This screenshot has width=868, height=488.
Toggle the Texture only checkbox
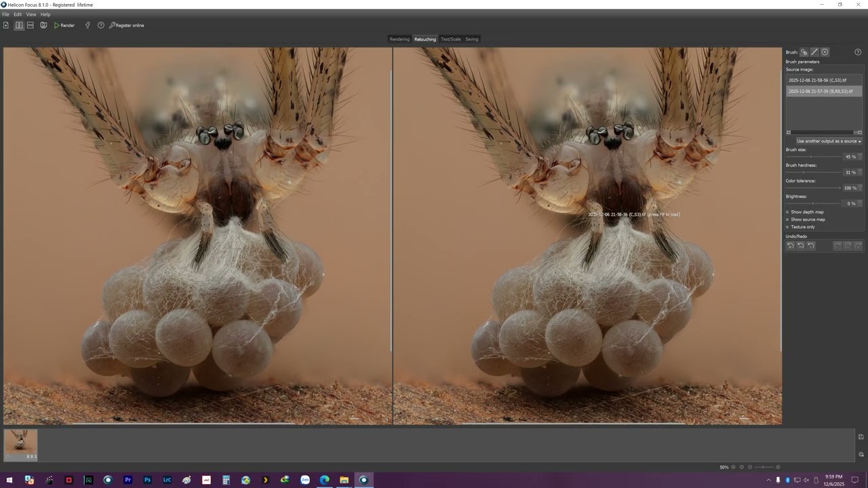tap(788, 227)
